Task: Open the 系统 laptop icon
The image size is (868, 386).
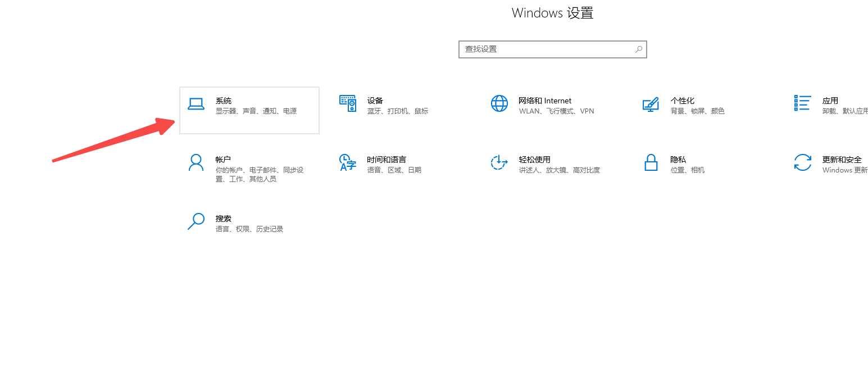Action: [196, 104]
